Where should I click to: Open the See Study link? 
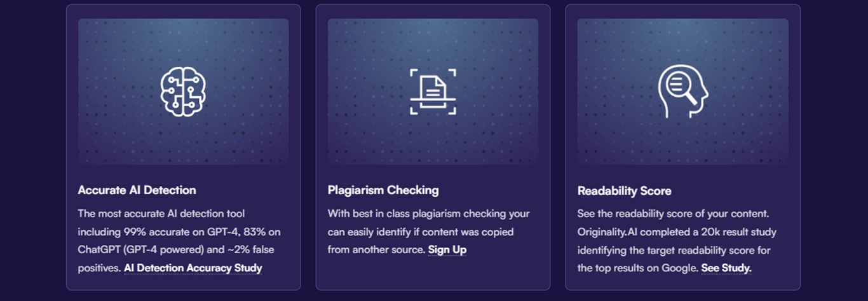coord(726,269)
